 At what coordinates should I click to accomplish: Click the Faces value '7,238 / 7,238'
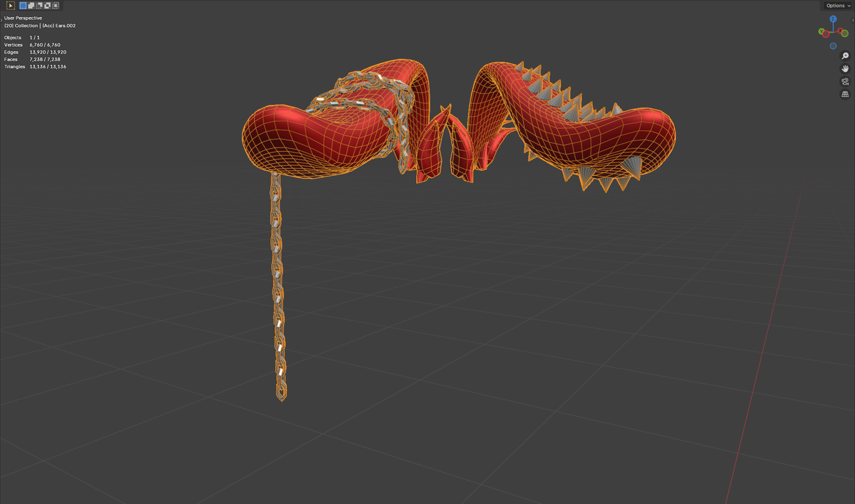point(45,59)
